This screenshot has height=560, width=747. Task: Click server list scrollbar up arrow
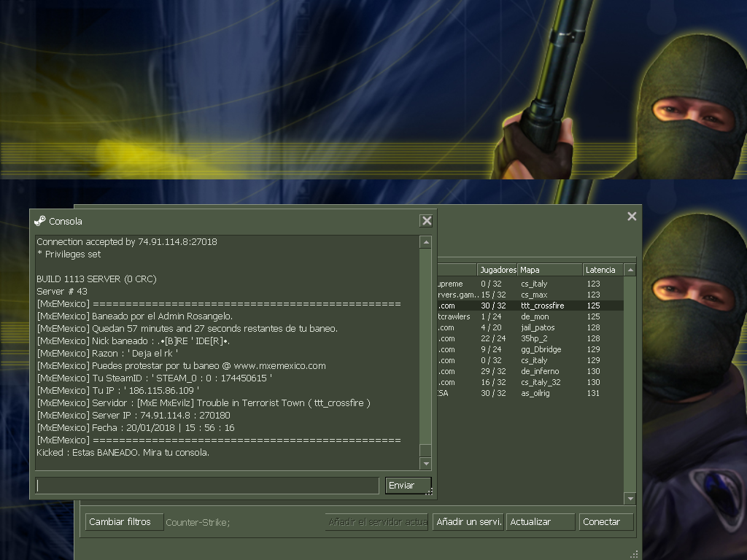tap(630, 270)
